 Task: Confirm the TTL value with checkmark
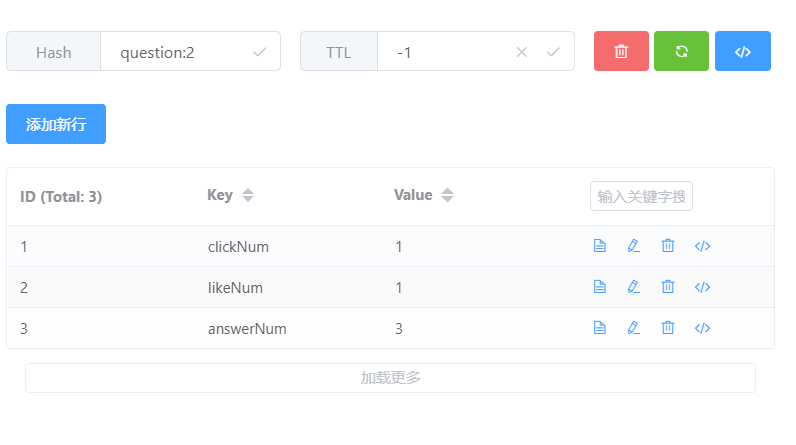click(553, 52)
